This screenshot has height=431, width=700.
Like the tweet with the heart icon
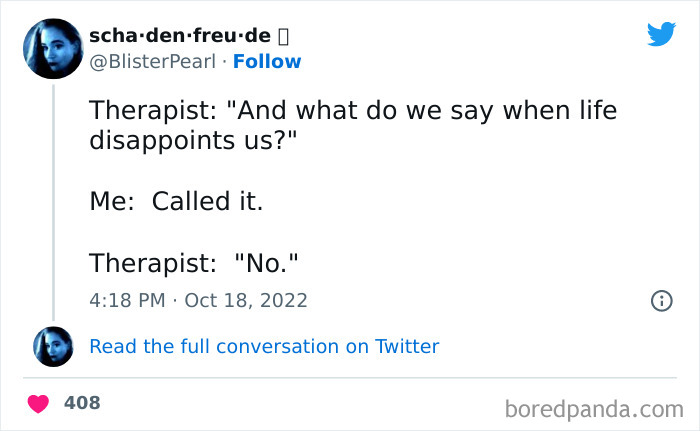click(39, 403)
